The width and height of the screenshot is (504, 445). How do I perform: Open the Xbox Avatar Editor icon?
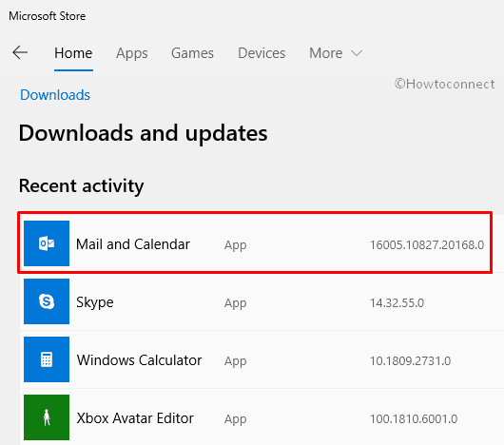[47, 417]
